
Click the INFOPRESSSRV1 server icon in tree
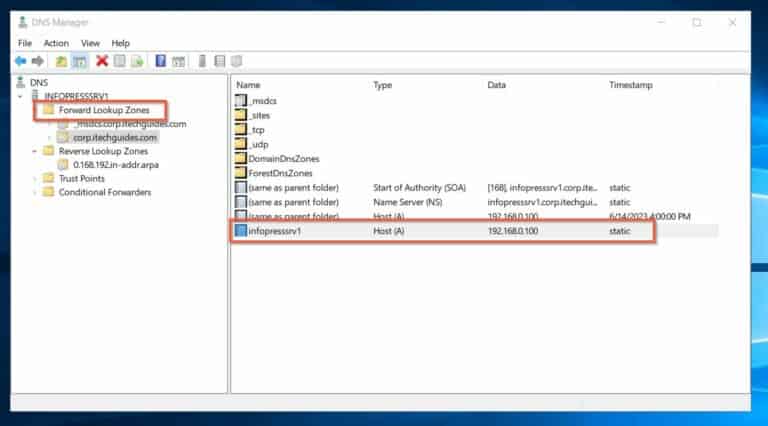tap(35, 95)
